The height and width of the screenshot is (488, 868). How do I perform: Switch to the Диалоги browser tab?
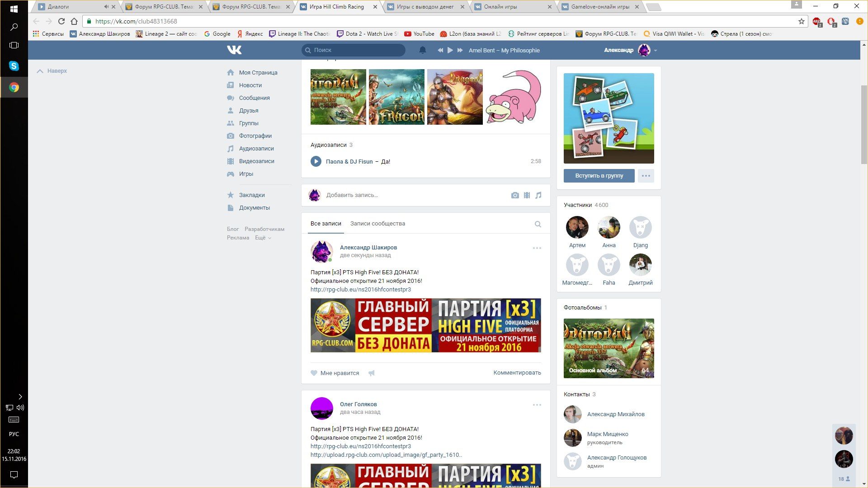pyautogui.click(x=72, y=7)
